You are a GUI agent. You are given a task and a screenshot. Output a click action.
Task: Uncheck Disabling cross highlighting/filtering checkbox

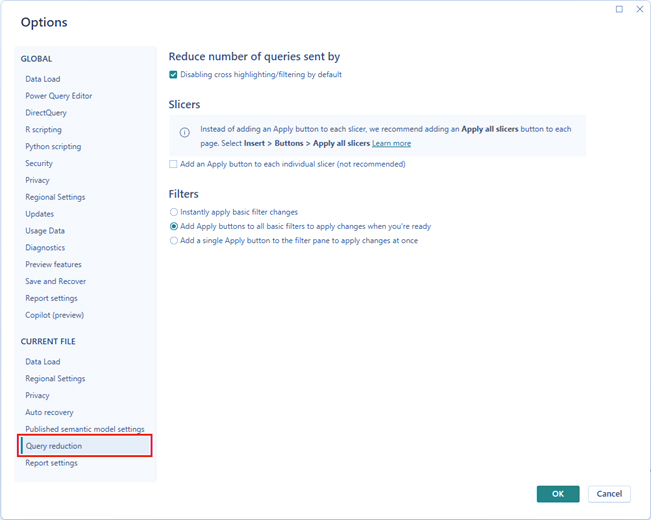[173, 75]
